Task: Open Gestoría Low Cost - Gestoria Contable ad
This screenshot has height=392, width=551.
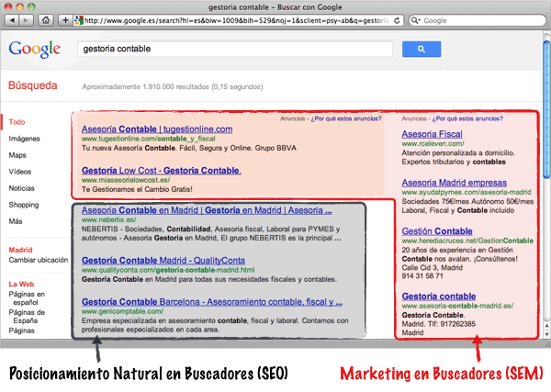Action: pos(162,171)
